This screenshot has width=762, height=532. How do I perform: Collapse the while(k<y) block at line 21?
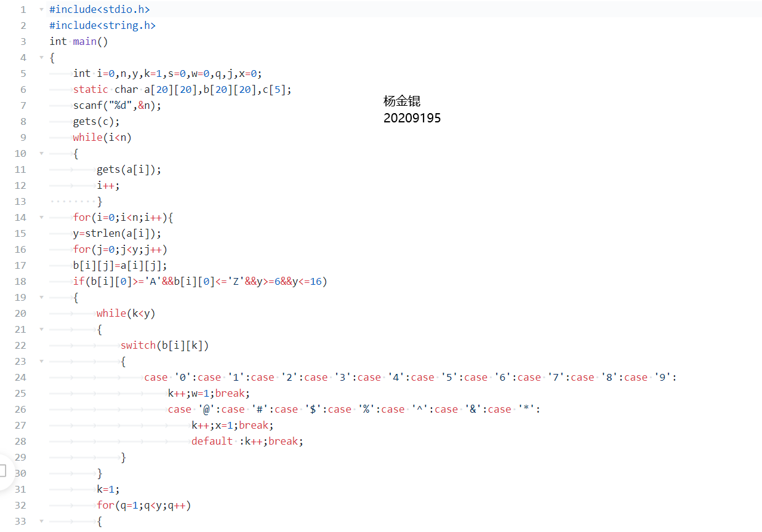coord(41,329)
